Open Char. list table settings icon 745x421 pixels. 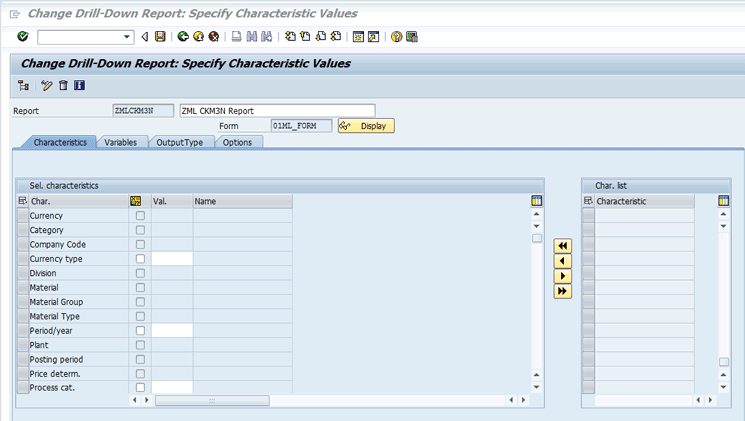(x=723, y=201)
